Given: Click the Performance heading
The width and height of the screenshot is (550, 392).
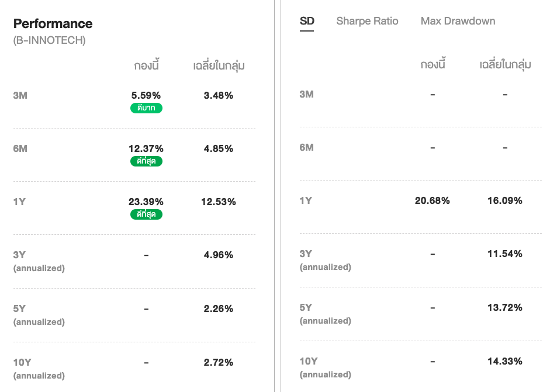Looking at the screenshot, I should click(x=53, y=24).
